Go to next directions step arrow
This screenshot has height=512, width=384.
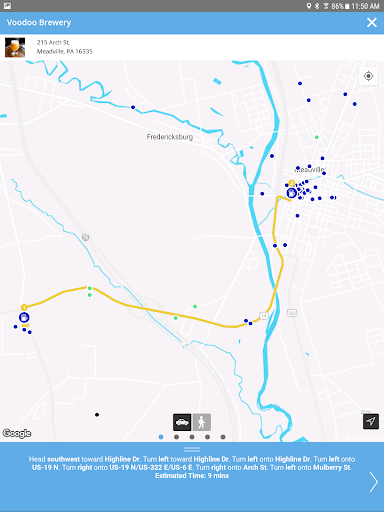pos(374,482)
